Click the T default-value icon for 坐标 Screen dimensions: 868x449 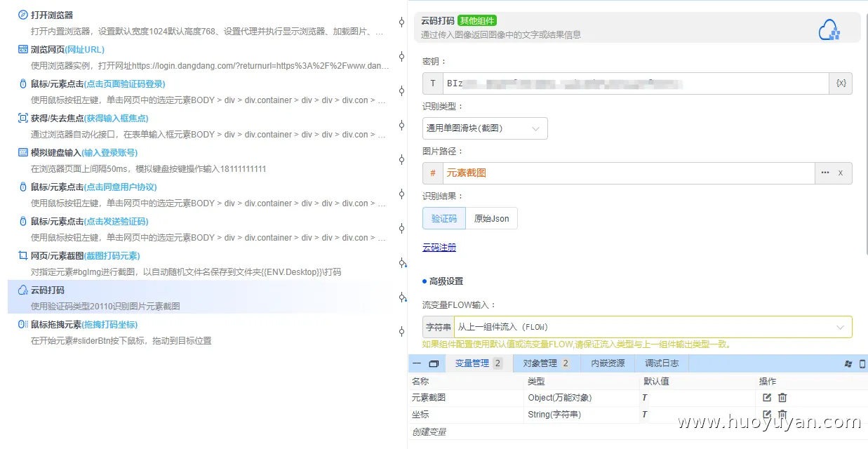pos(645,415)
